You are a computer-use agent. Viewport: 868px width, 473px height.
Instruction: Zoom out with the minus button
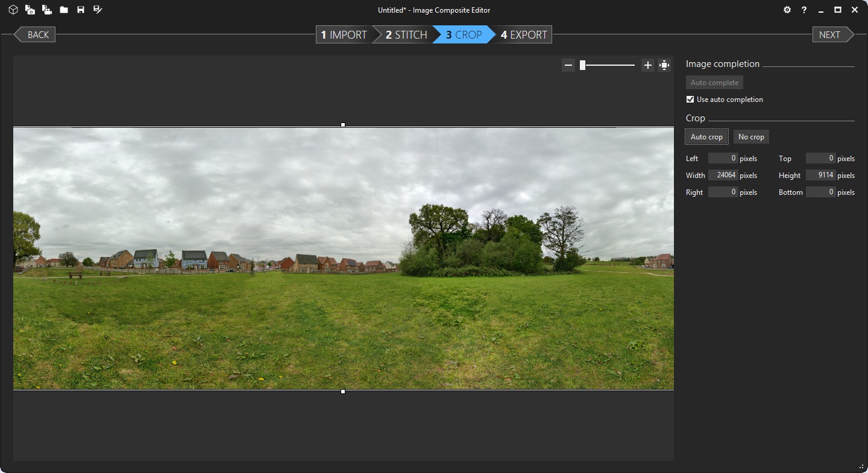[568, 65]
